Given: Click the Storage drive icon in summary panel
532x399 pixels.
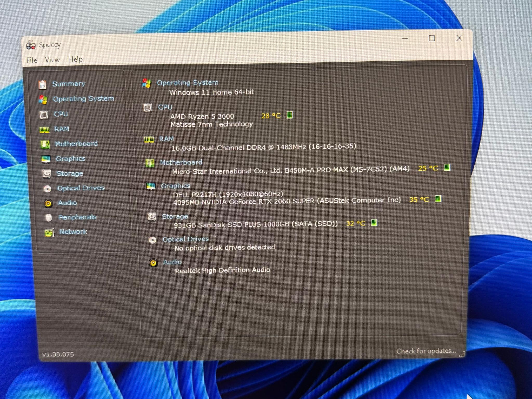Looking at the screenshot, I should (x=152, y=216).
